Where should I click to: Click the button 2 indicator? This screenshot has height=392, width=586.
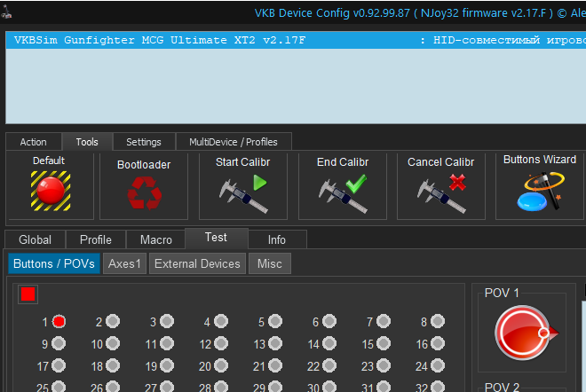(113, 321)
